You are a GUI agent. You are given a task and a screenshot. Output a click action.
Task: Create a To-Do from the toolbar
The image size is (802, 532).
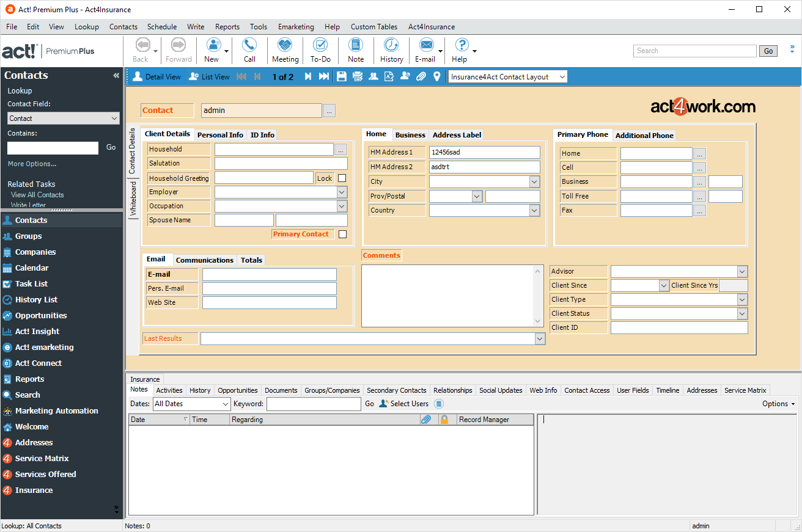point(320,50)
